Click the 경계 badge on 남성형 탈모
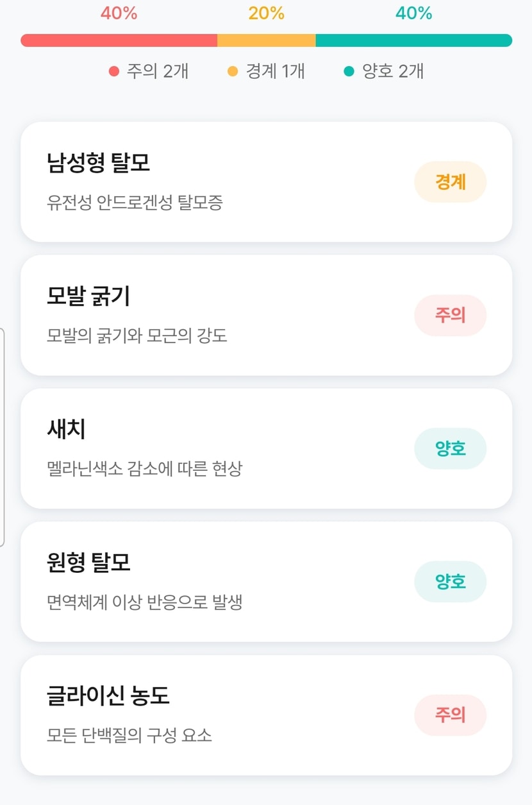This screenshot has width=532, height=805. coord(450,182)
